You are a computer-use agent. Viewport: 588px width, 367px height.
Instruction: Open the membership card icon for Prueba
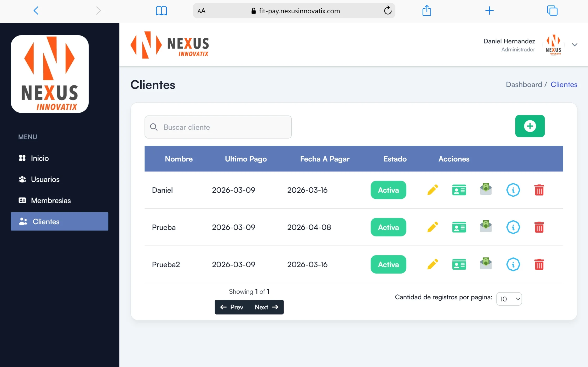point(459,227)
